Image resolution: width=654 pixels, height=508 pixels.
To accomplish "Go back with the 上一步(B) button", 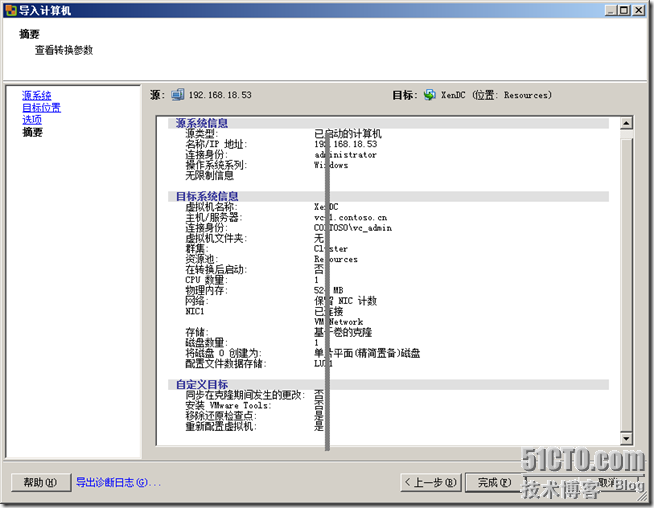I will point(431,483).
